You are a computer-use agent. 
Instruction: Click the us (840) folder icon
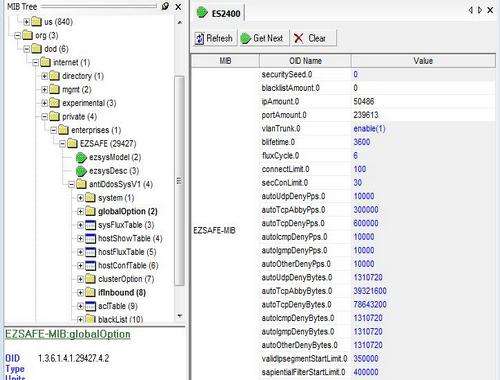click(x=36, y=22)
